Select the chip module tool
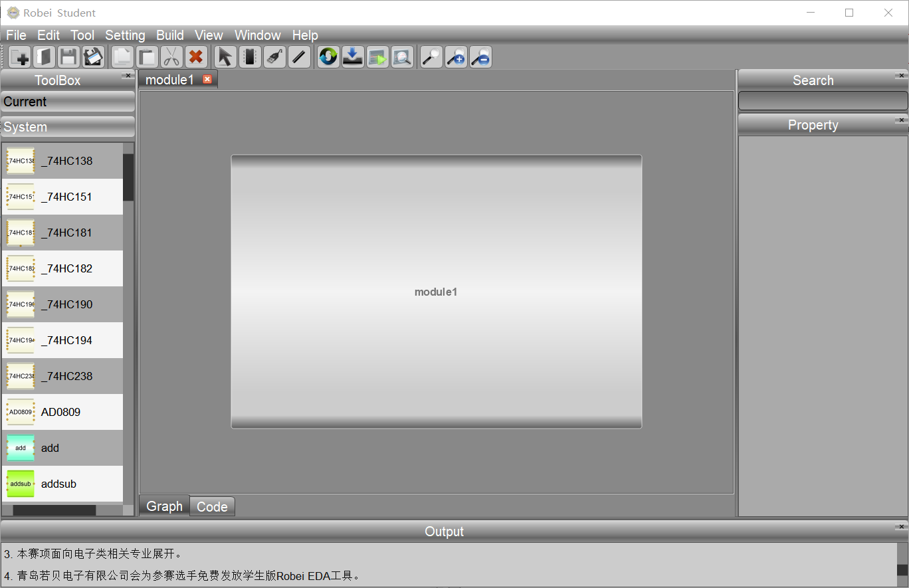 point(250,56)
